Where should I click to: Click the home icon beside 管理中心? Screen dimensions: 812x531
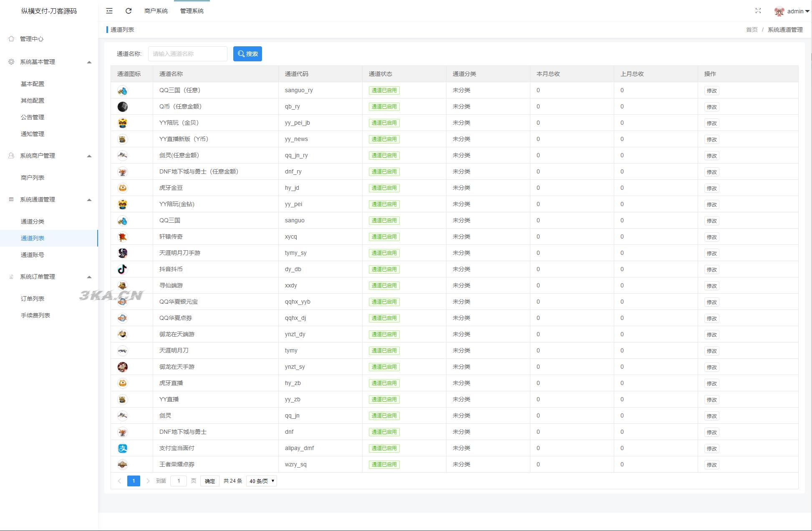11,38
